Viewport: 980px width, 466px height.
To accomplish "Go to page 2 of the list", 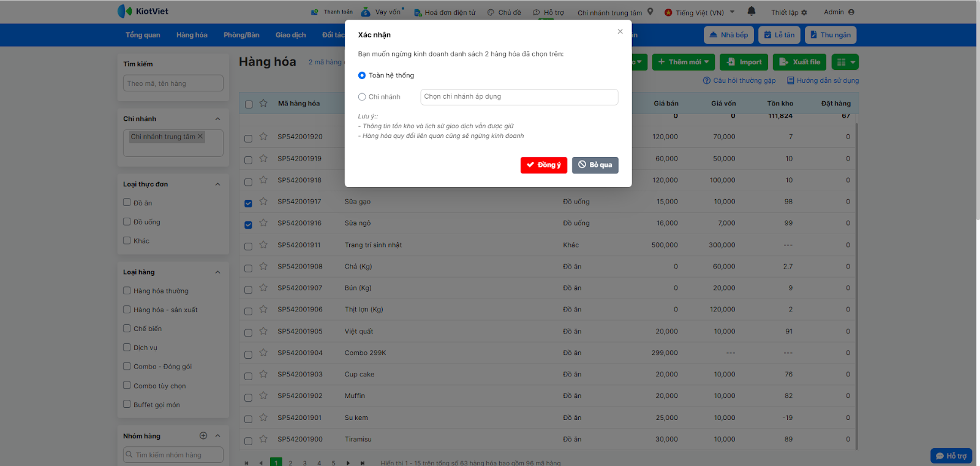I will pos(290,463).
